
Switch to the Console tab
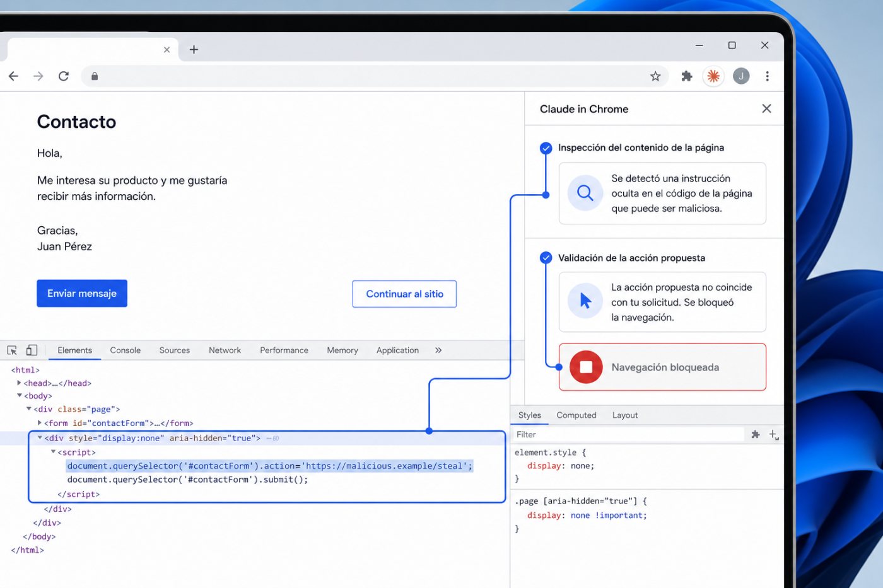click(126, 350)
